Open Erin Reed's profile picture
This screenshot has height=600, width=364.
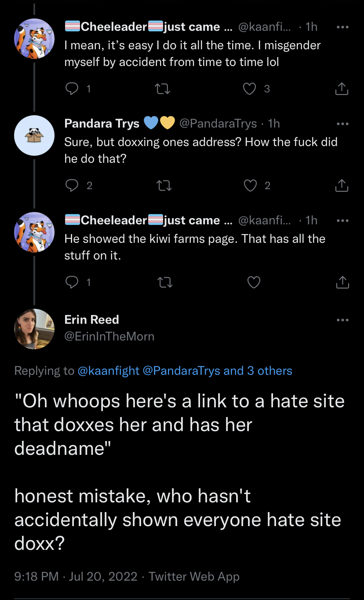[34, 329]
